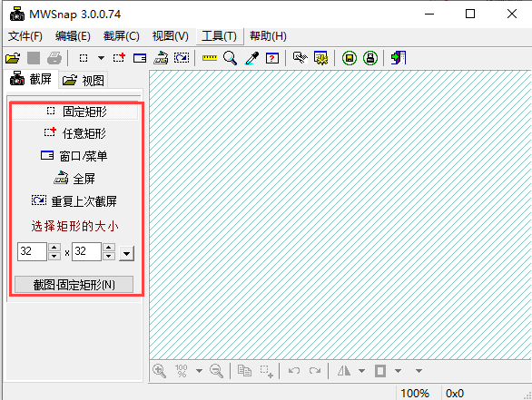Viewport: 532px width, 400px height.
Task: Open the settings gear window icon
Action: 321,58
